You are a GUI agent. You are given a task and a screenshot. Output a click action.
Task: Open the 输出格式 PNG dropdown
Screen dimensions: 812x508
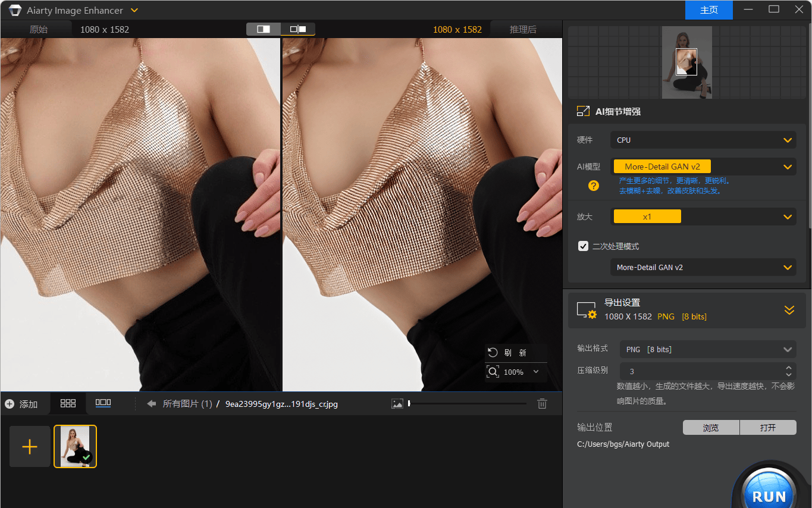pyautogui.click(x=707, y=350)
